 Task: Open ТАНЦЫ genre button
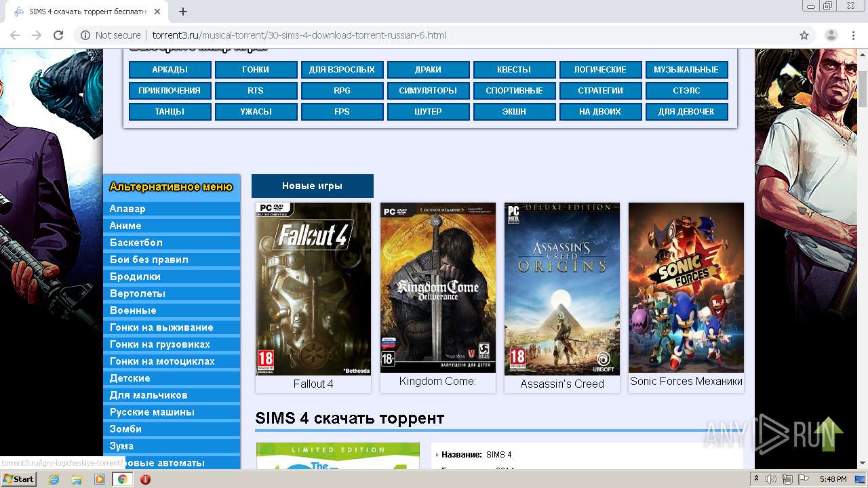170,112
